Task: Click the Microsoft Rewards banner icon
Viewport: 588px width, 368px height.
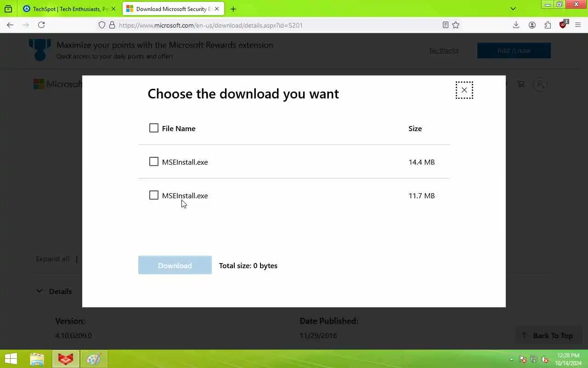Action: [x=40, y=50]
